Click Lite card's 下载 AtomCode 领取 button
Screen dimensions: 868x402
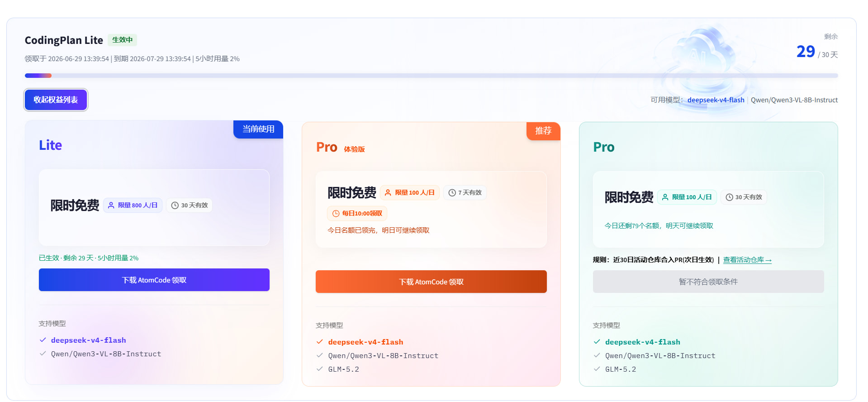click(154, 280)
